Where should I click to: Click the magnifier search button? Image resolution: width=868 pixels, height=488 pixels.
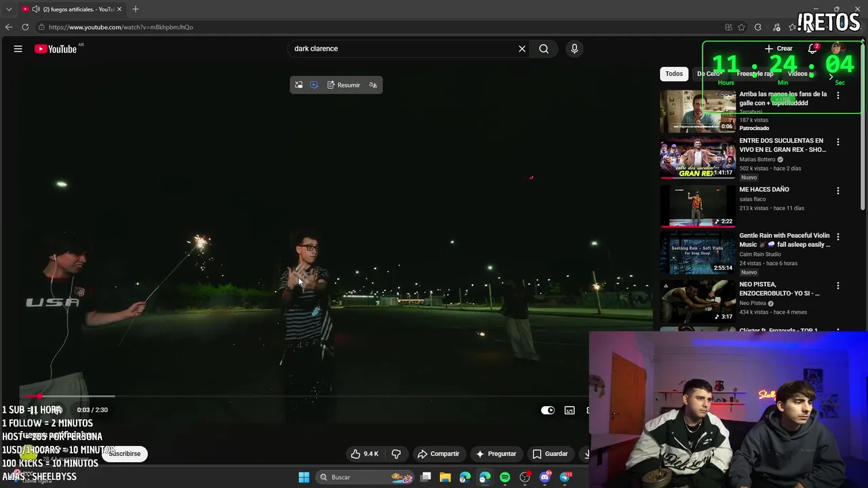tap(544, 49)
